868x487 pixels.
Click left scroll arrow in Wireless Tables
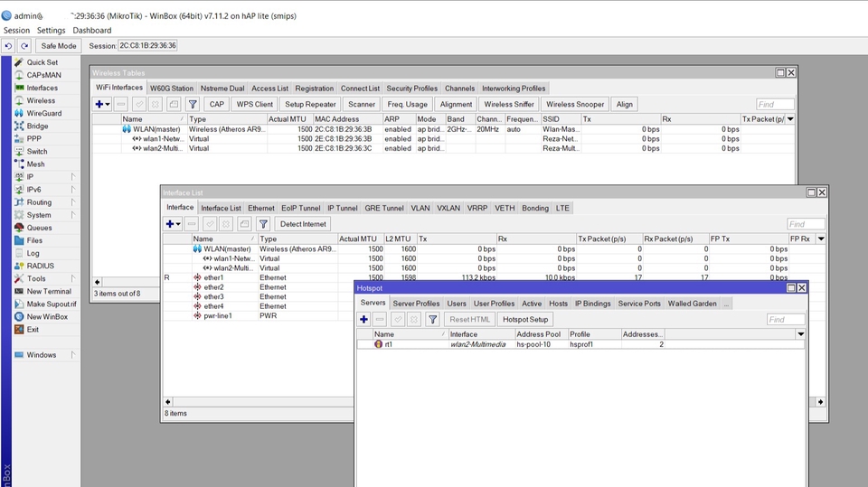[98, 282]
